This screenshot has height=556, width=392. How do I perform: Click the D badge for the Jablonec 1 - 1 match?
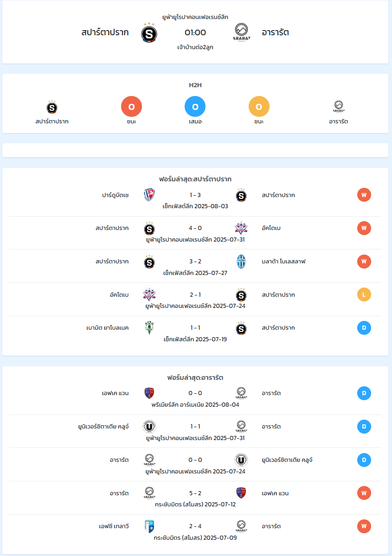(x=364, y=328)
